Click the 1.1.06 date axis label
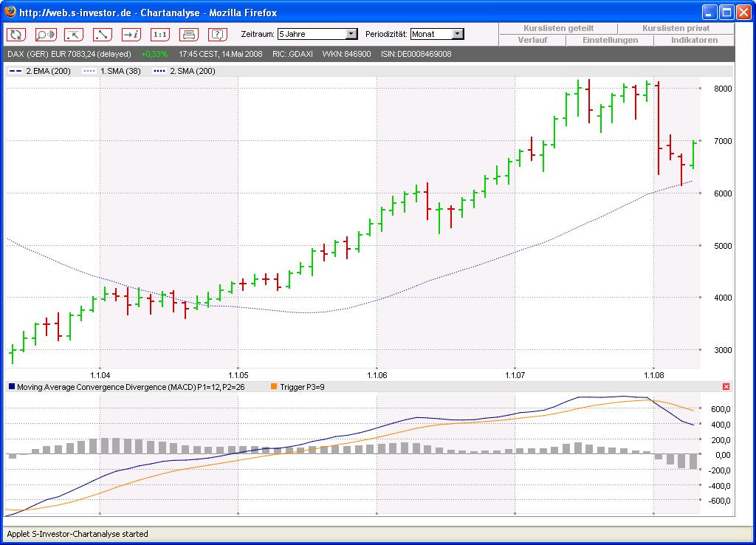Image resolution: width=756 pixels, height=545 pixels. (x=377, y=375)
